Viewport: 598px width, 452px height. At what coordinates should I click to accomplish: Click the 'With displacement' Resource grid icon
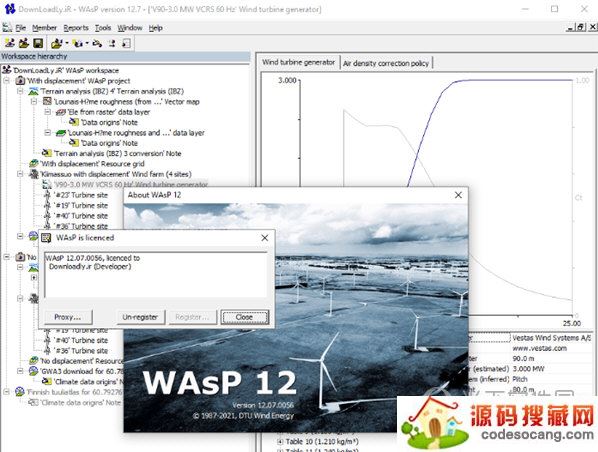click(x=34, y=164)
